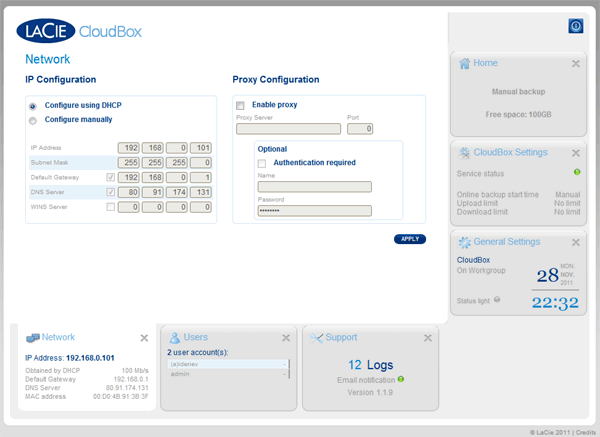
Task: Click the MAC address value
Action: [x=121, y=396]
